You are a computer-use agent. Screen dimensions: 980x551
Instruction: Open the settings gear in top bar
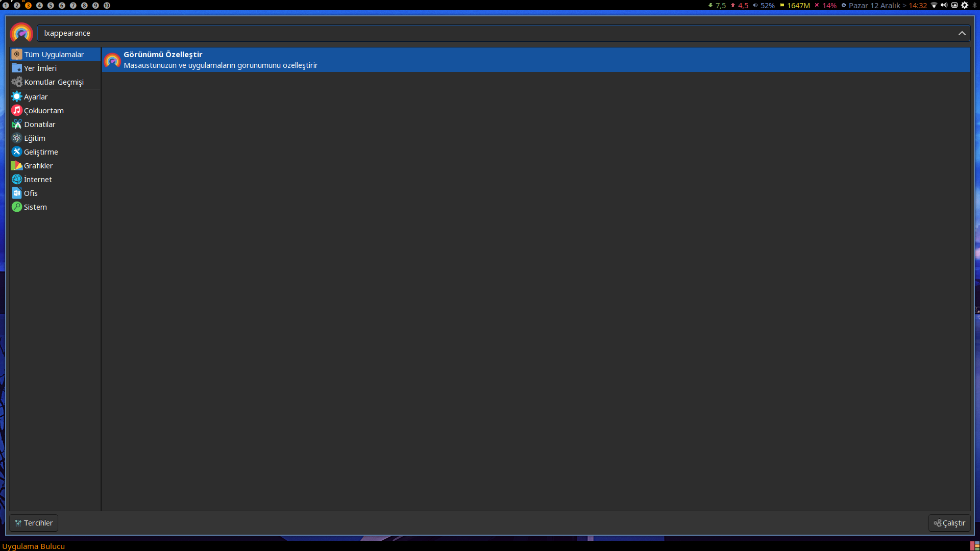[965, 5]
